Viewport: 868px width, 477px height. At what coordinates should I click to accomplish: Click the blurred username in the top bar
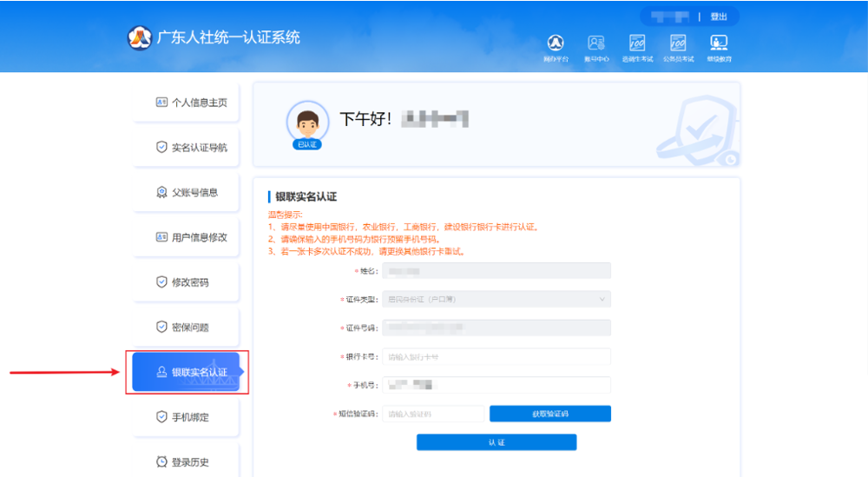click(670, 17)
